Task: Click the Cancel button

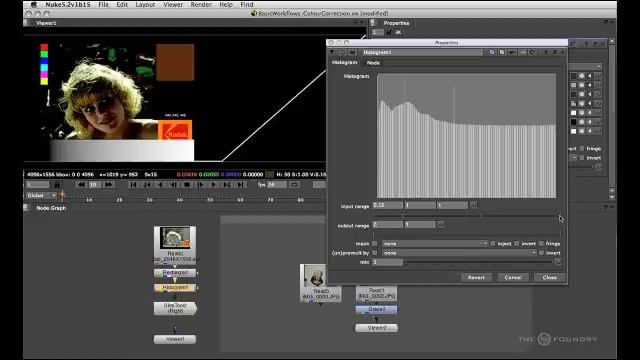Action: 513,278
